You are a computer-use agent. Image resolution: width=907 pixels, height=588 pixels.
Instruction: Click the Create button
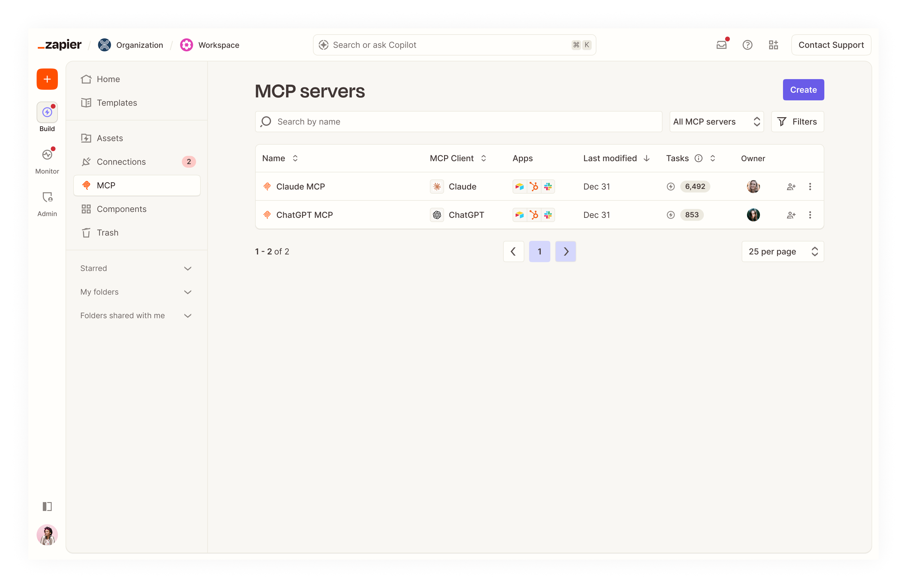803,90
